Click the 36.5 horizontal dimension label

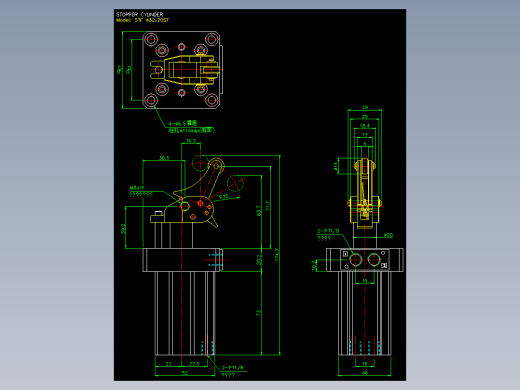164,158
